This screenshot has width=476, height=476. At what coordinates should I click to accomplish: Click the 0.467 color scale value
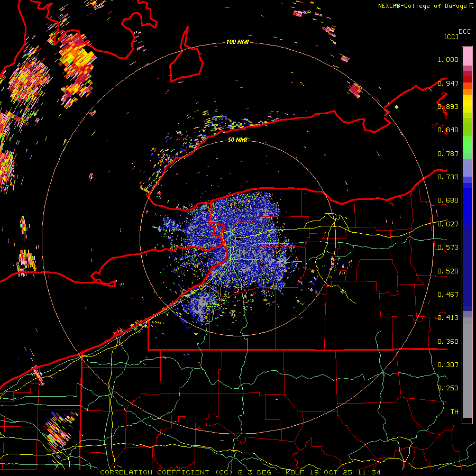pos(448,295)
